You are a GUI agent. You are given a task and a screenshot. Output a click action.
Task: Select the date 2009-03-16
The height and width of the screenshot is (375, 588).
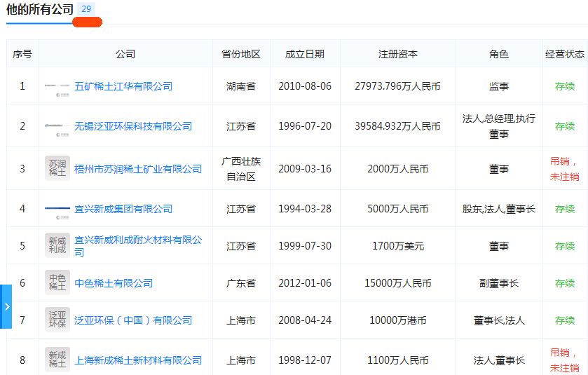tap(305, 169)
